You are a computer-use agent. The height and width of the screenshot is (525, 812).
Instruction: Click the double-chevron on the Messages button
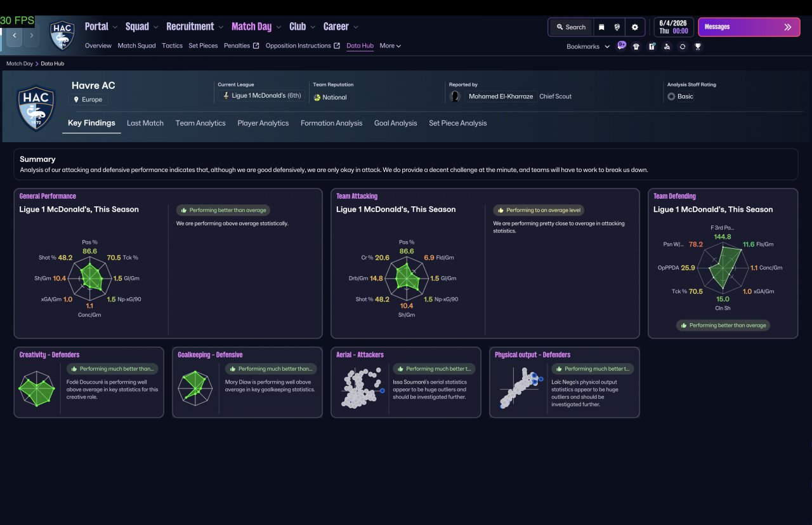click(x=788, y=27)
